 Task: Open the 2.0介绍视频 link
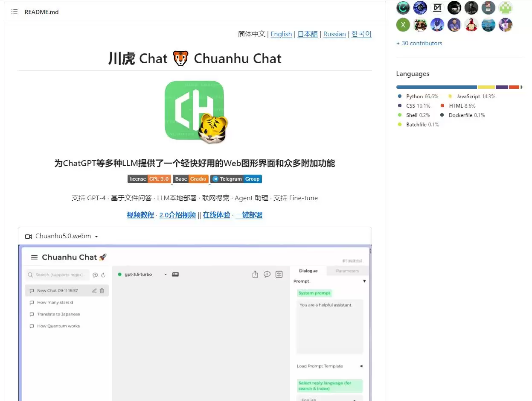(177, 215)
